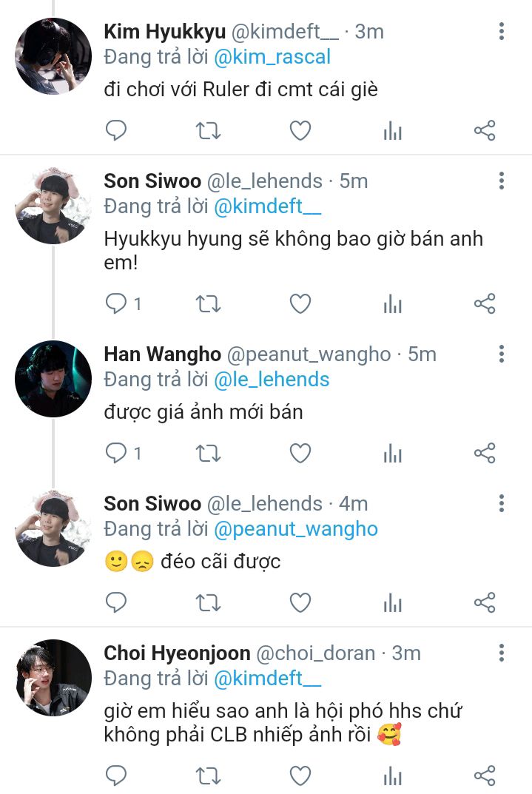
Task: Open Choi Hyeonjoon's profile picture
Action: [53, 678]
